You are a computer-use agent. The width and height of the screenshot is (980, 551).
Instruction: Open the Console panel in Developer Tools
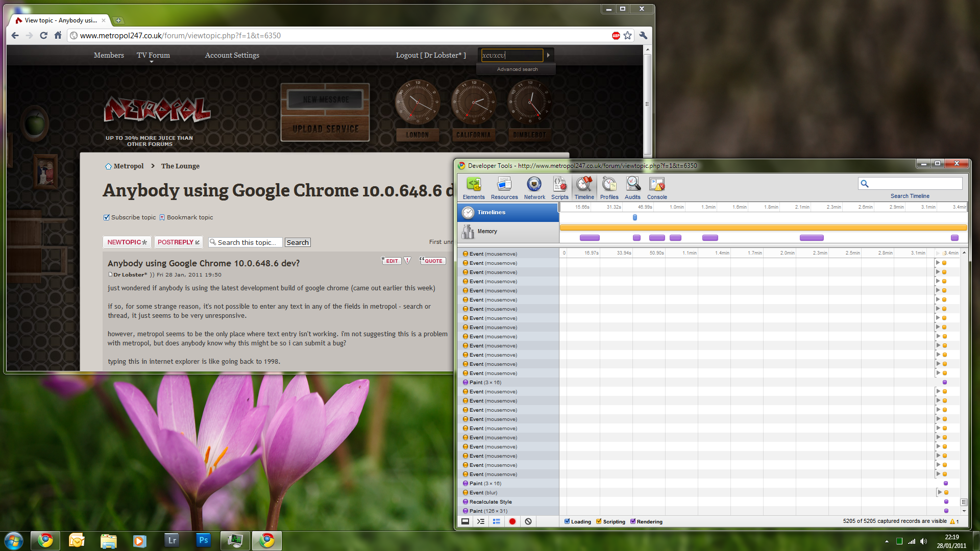(657, 188)
